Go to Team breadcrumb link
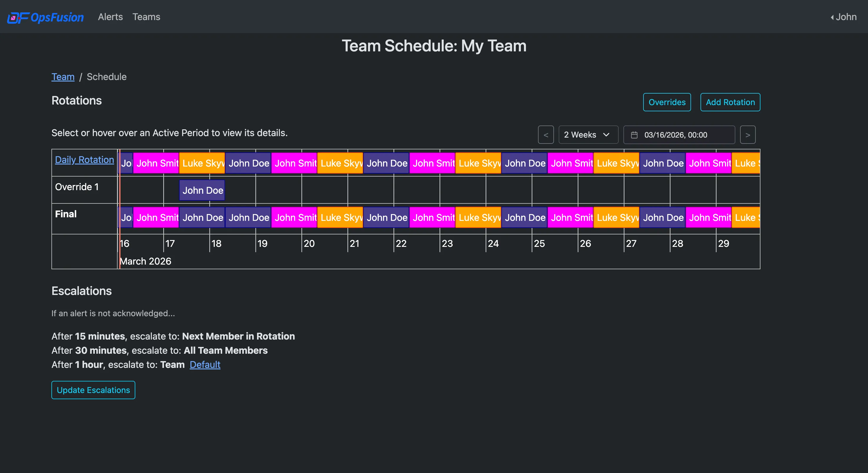The width and height of the screenshot is (868, 473). click(x=63, y=77)
